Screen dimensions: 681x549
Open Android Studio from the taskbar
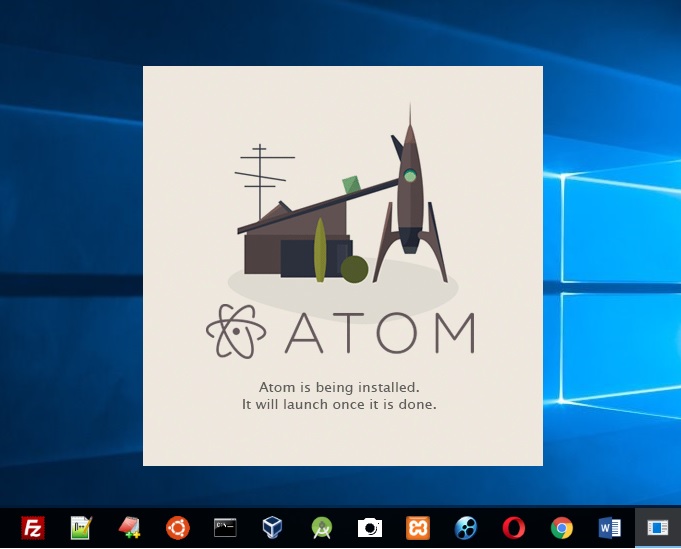[x=321, y=527]
